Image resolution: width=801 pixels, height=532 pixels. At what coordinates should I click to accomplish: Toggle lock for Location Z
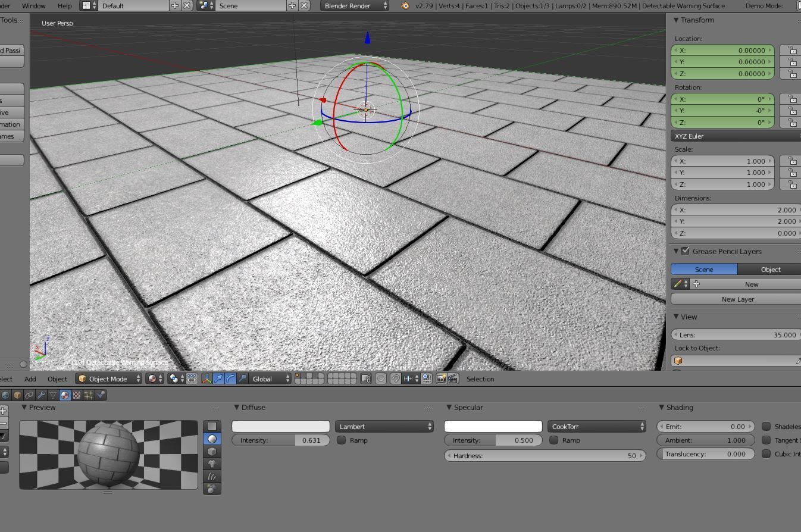pyautogui.click(x=793, y=74)
